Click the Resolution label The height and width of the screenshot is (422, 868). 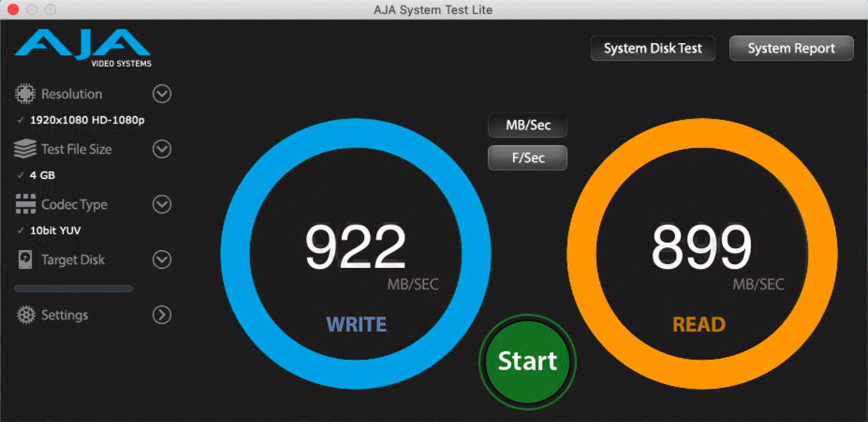pos(71,94)
